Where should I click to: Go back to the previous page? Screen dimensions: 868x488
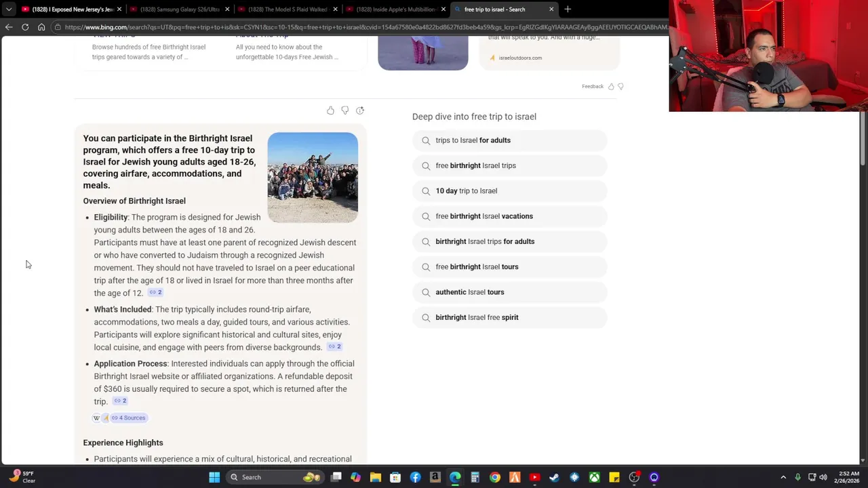click(9, 27)
